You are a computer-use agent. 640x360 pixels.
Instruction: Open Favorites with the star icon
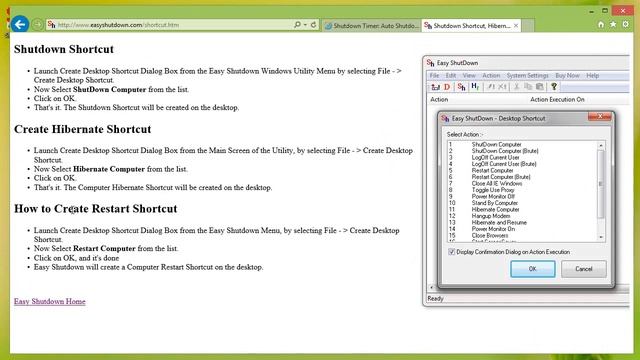[613, 24]
